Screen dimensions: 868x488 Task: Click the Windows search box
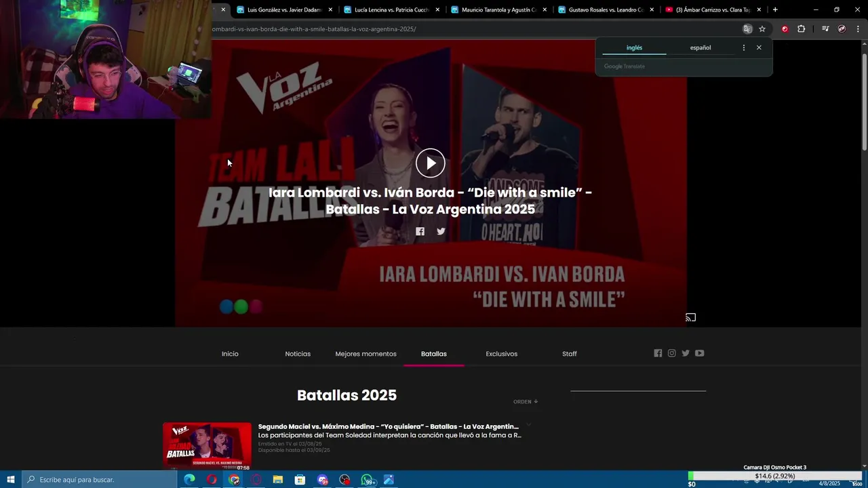tap(99, 479)
